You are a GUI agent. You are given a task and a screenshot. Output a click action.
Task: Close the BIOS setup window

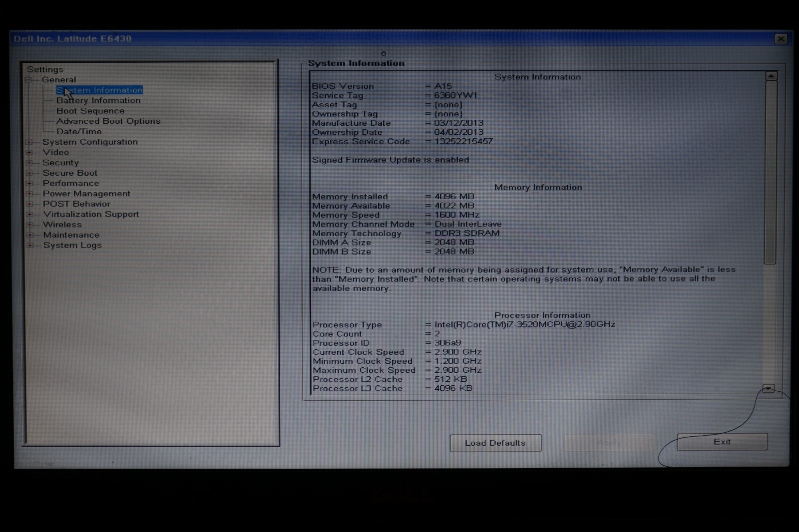[781, 39]
